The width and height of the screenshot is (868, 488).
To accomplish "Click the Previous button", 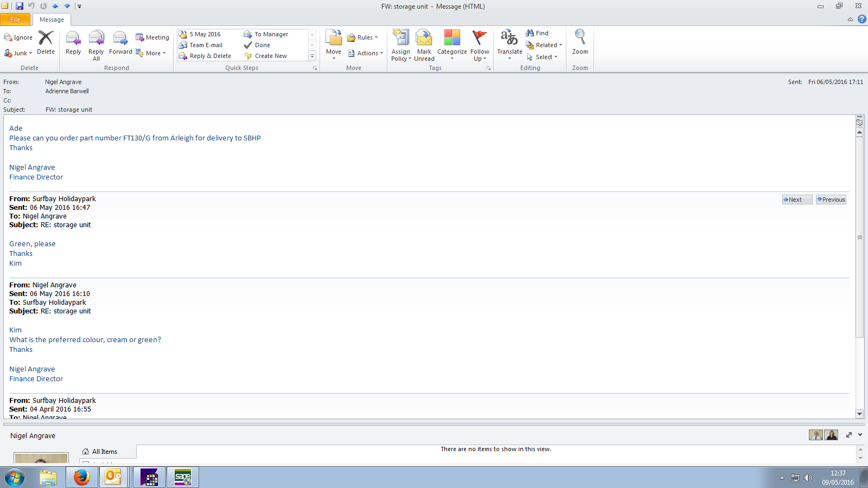I will click(831, 200).
